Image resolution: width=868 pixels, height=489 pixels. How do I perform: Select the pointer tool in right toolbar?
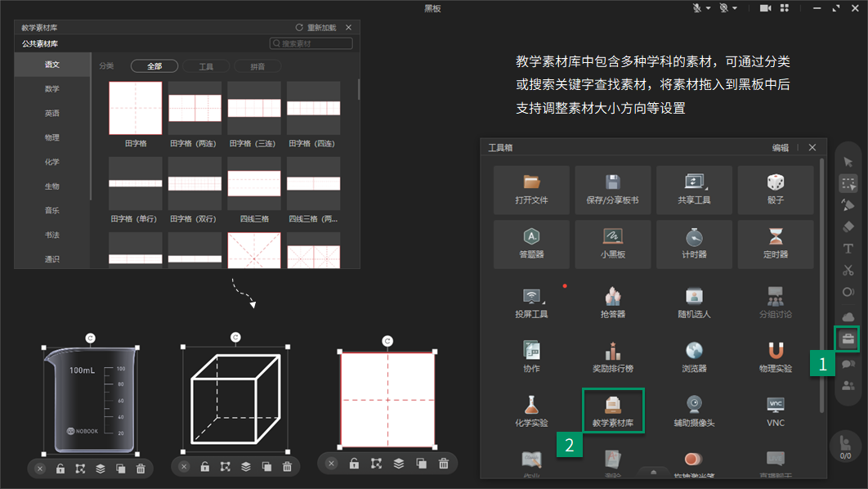click(x=848, y=162)
